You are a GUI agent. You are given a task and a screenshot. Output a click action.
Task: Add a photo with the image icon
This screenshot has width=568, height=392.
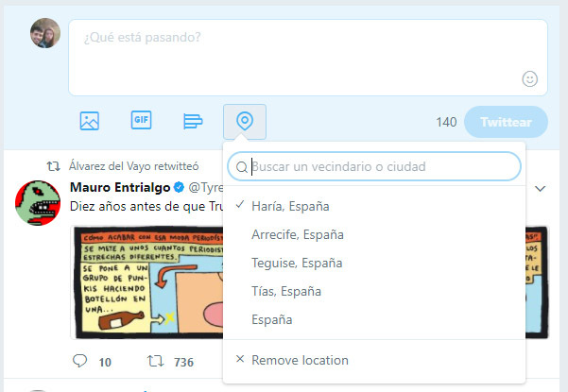[x=89, y=121]
